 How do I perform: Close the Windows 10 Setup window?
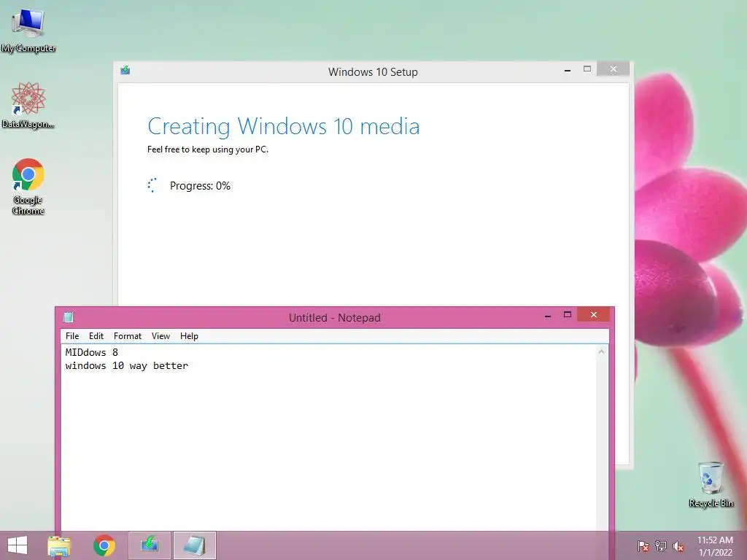pos(613,69)
